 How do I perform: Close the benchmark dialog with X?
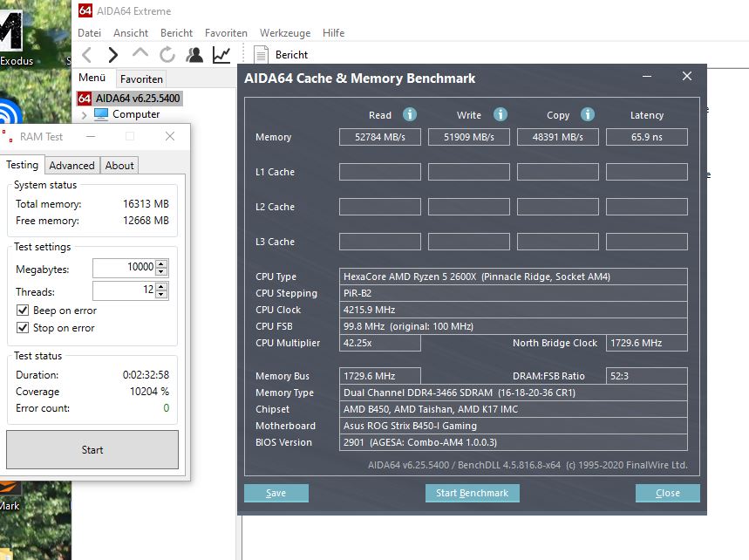[x=687, y=76]
